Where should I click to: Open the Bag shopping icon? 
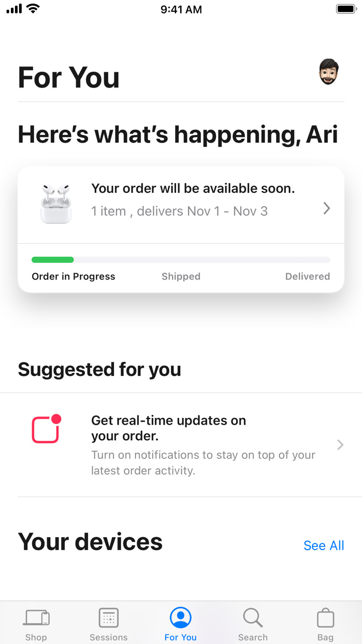click(x=326, y=618)
